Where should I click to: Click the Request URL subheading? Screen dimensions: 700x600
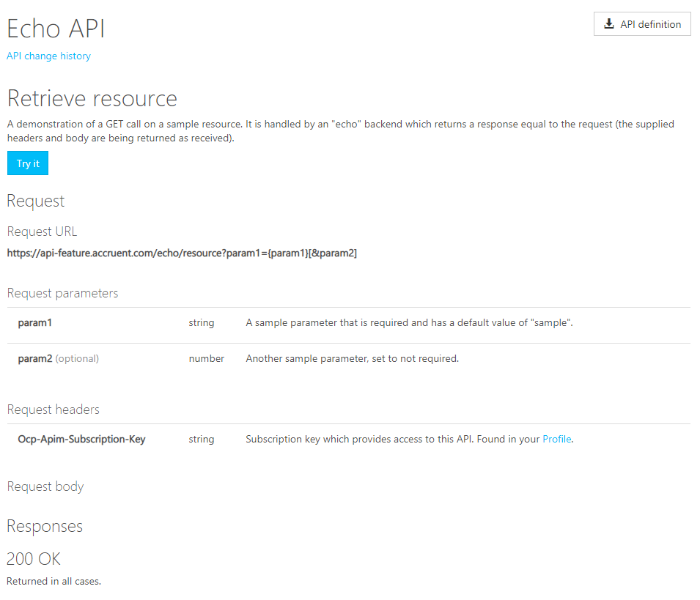click(42, 232)
